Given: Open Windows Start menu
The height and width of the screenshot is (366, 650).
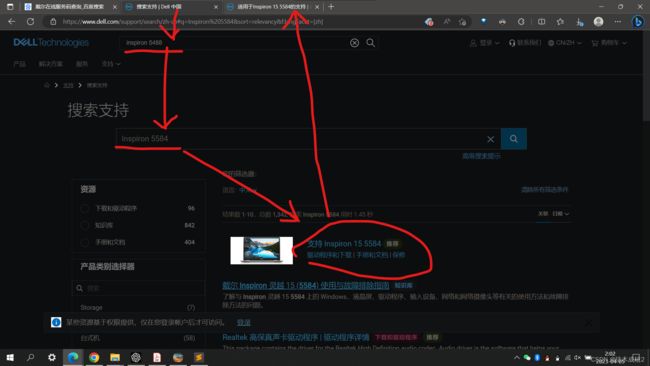Looking at the screenshot, I should pyautogui.click(x=10, y=357).
